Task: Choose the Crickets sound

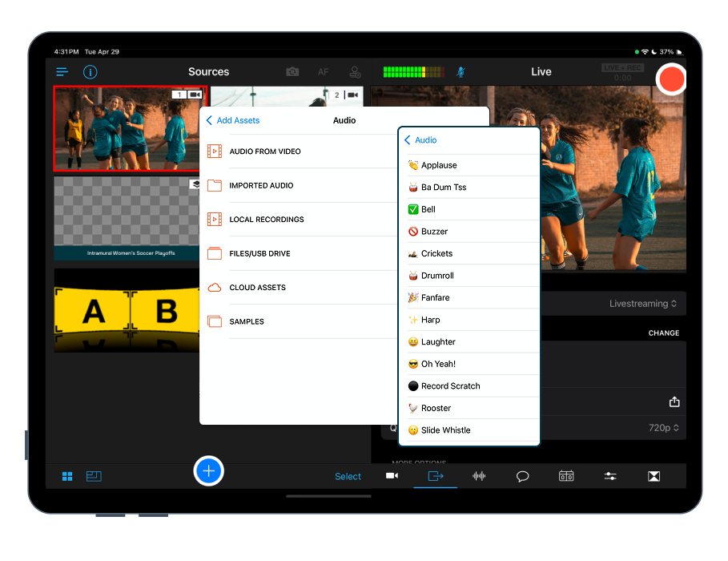Action: pos(470,253)
